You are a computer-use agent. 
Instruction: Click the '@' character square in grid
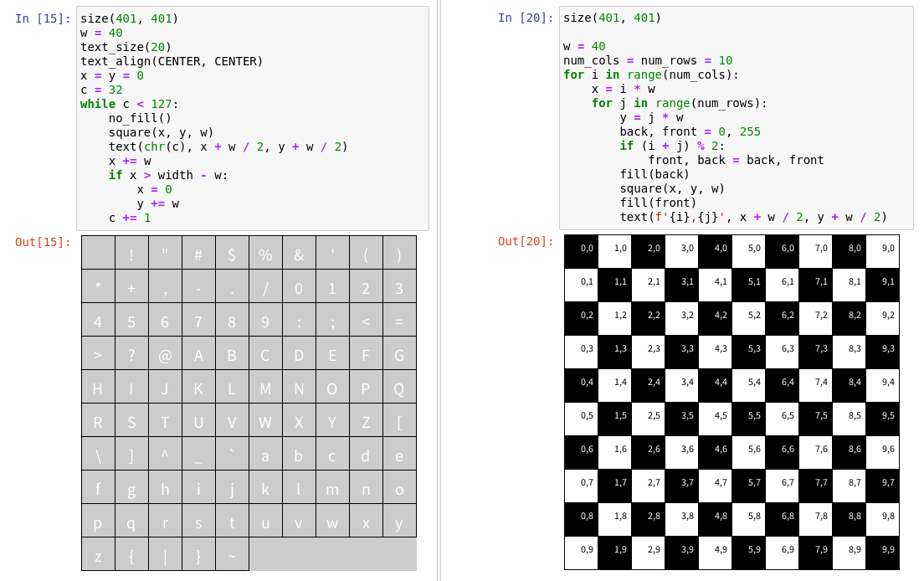coord(165,353)
